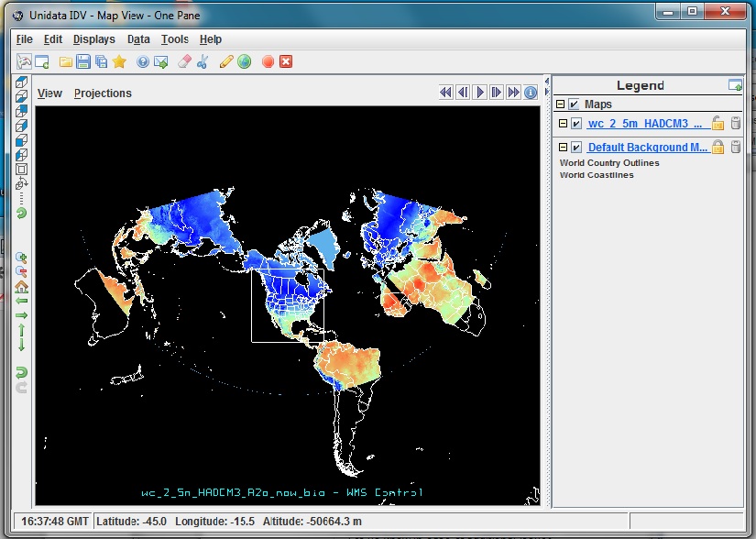The width and height of the screenshot is (756, 539).
Task: Collapse the Default Background Maps entry
Action: click(x=563, y=148)
